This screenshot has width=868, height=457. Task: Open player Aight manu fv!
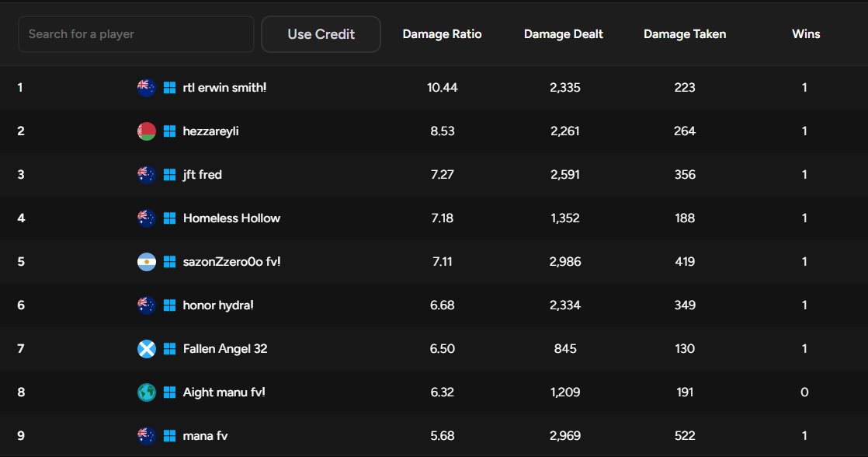pos(224,392)
